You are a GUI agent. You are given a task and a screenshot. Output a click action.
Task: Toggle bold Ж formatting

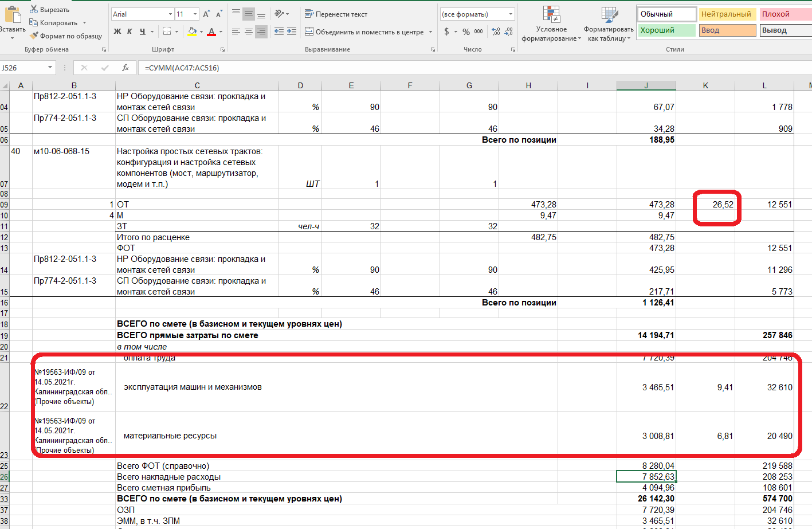click(117, 32)
